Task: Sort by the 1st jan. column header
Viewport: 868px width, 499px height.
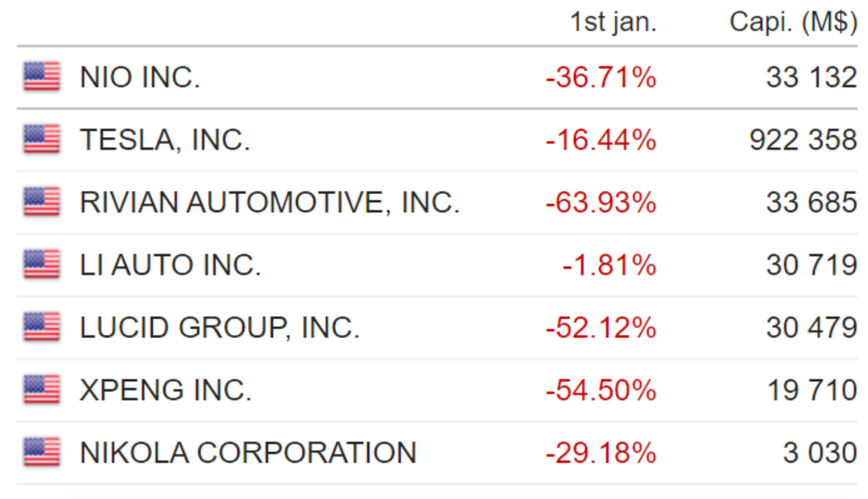Action: tap(613, 22)
